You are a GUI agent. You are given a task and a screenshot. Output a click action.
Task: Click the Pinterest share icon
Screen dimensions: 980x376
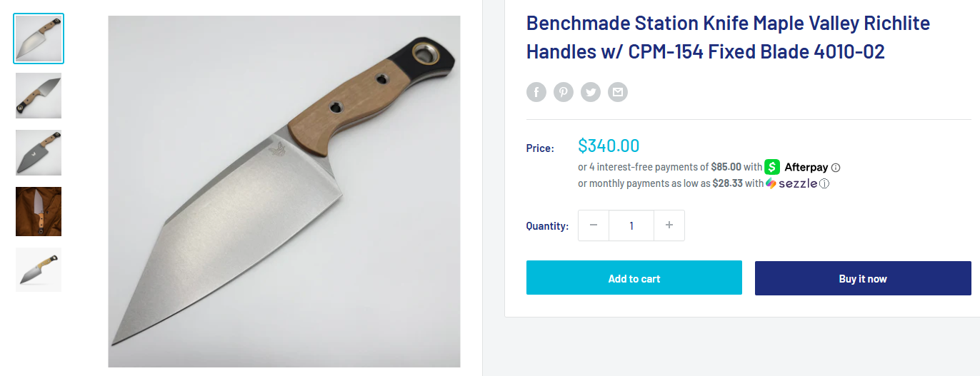tap(564, 92)
